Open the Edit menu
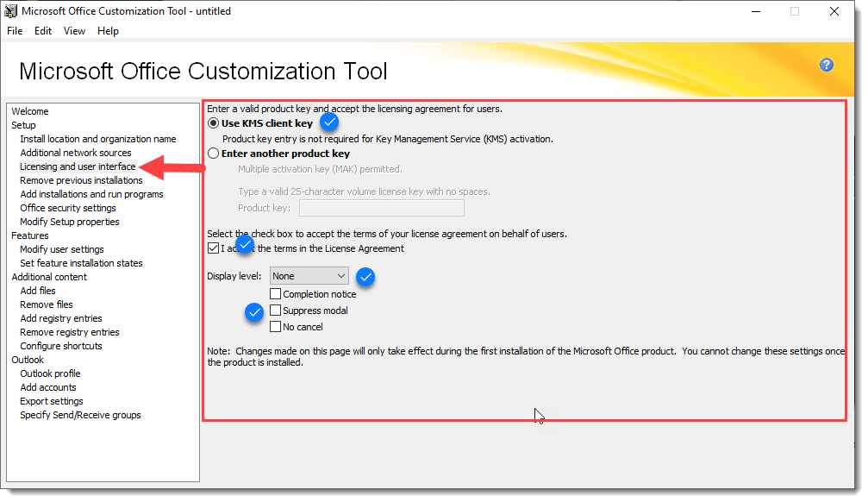 coord(43,31)
